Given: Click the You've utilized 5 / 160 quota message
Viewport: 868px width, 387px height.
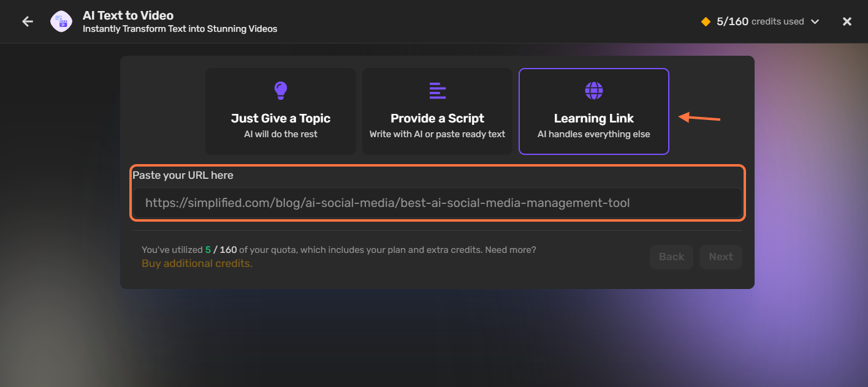Looking at the screenshot, I should [339, 250].
